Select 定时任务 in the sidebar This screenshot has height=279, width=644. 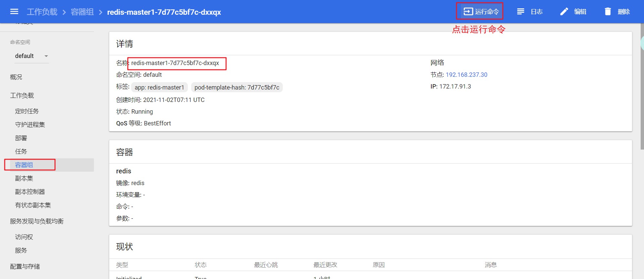pos(27,111)
